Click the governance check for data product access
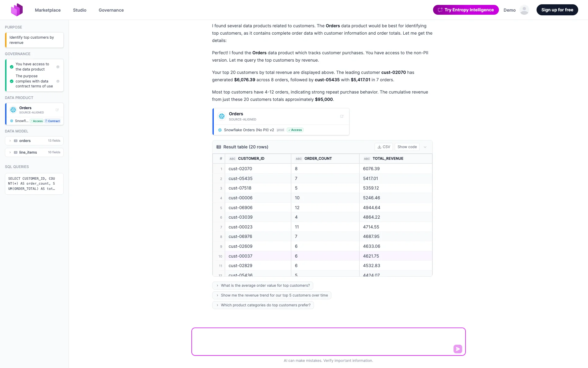This screenshot has width=588, height=368. click(x=12, y=67)
